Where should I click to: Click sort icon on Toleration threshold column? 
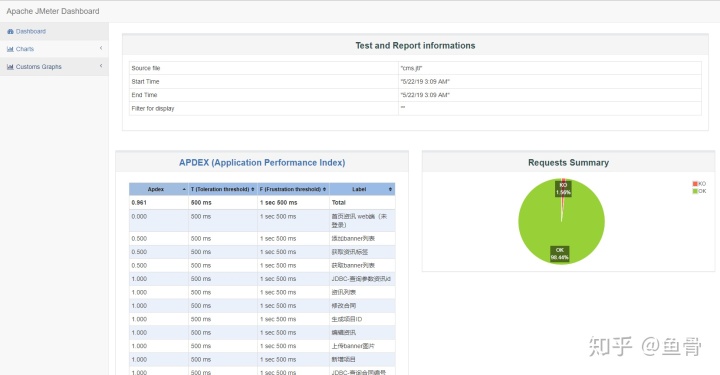pos(253,190)
